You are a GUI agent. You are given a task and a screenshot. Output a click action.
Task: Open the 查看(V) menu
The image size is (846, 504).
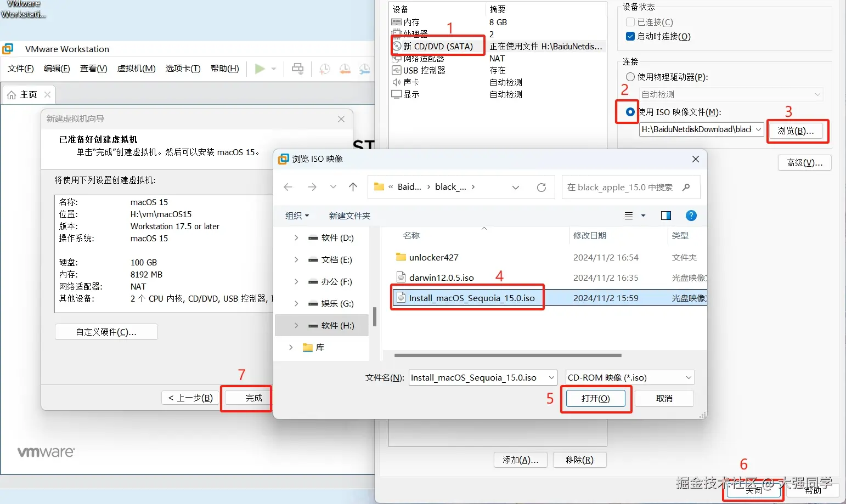(94, 69)
